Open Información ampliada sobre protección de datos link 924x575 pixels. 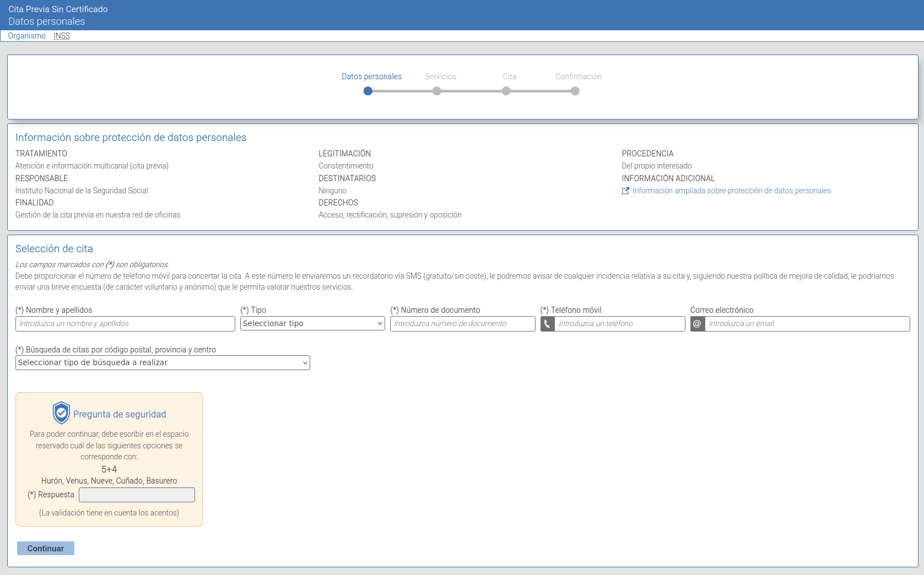[731, 191]
